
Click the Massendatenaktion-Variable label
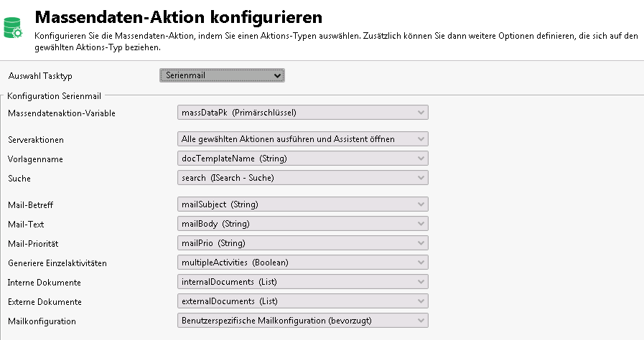click(x=61, y=113)
